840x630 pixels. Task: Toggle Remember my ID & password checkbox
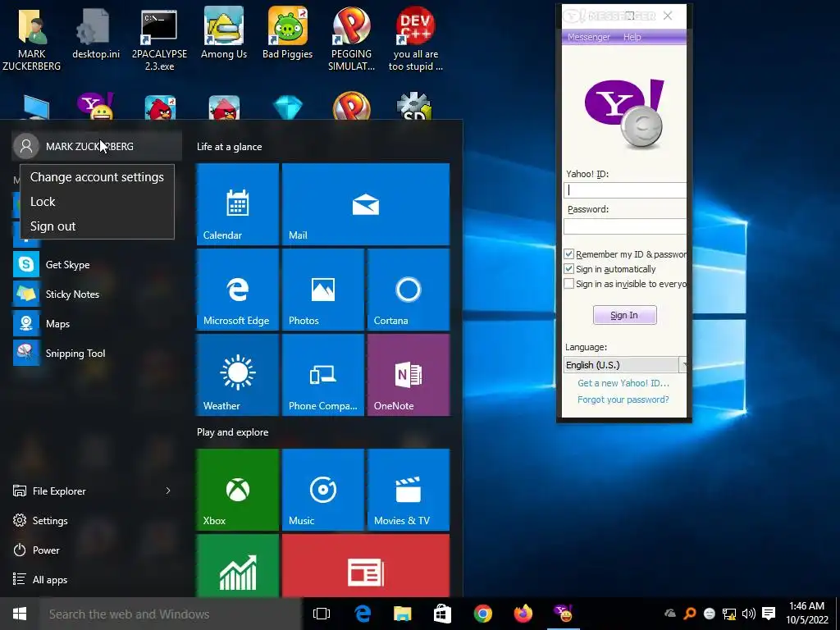pos(569,254)
